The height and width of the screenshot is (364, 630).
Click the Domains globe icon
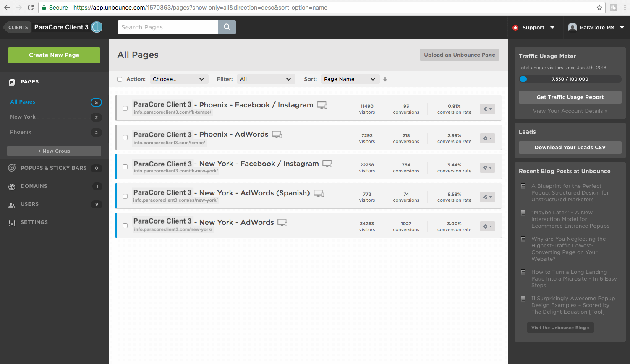pos(12,187)
